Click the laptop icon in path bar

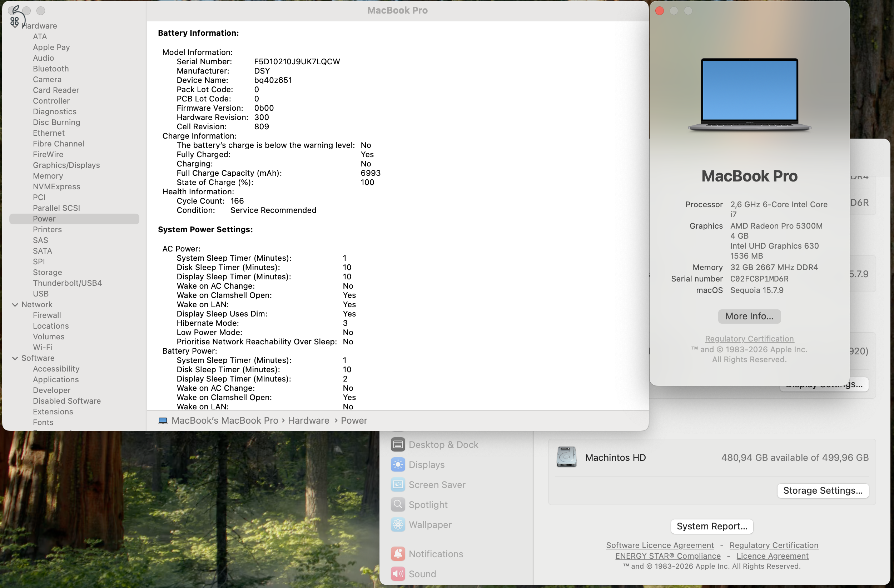point(163,420)
